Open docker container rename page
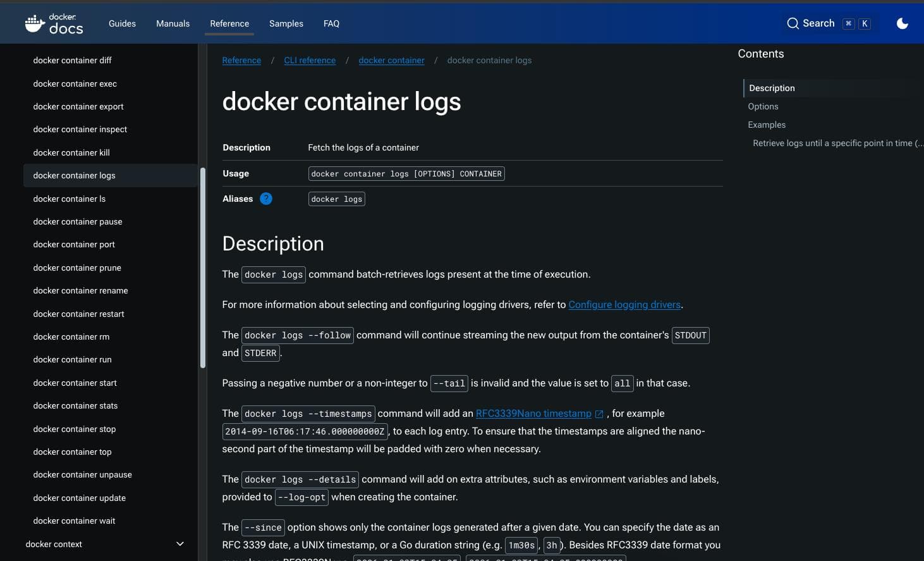 [80, 290]
